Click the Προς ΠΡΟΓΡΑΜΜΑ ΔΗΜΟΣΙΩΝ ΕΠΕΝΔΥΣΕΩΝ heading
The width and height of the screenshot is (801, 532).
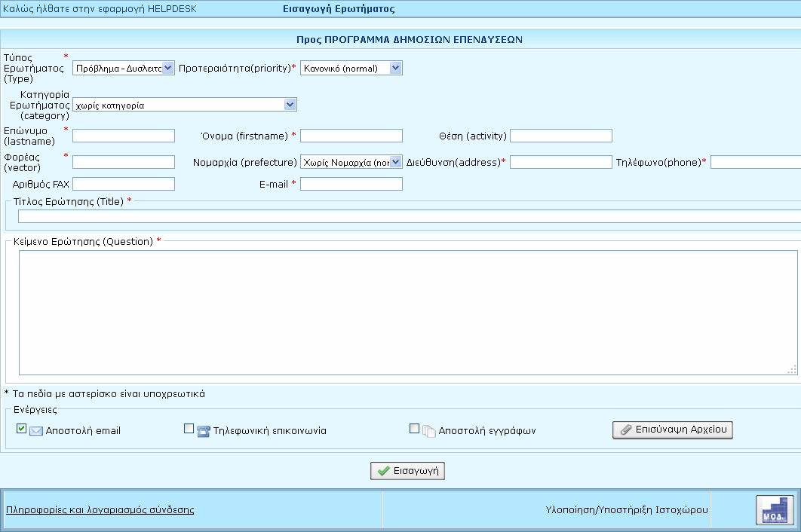click(410, 40)
